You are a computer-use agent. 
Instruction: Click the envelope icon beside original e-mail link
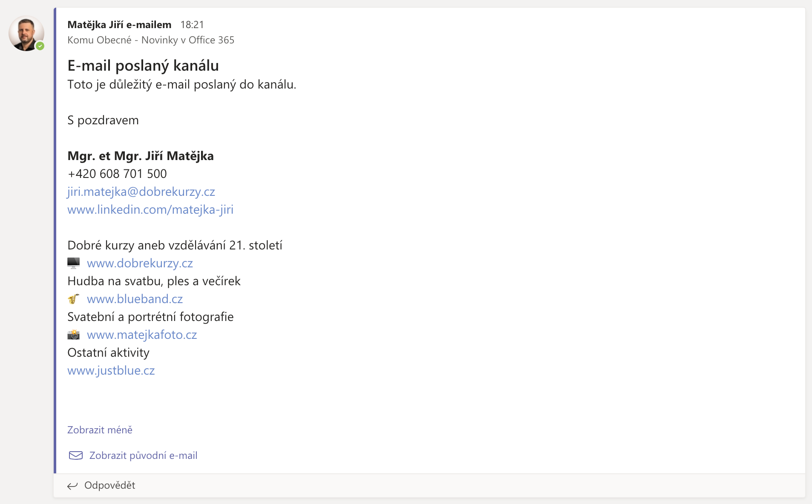(x=76, y=455)
